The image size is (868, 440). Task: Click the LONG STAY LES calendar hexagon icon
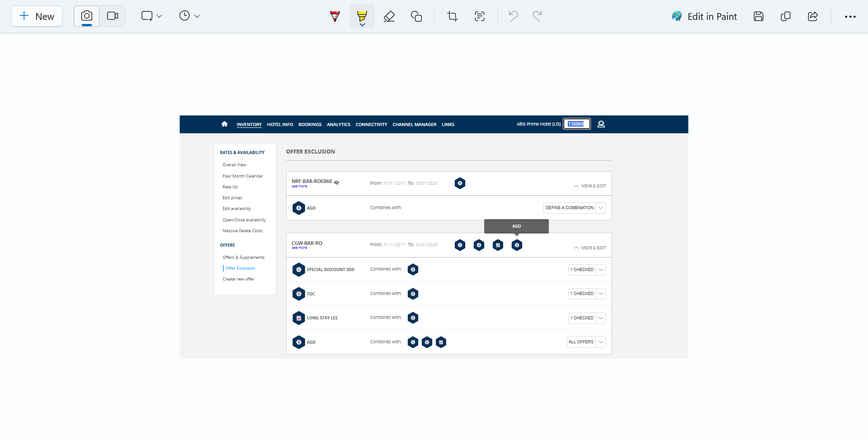298,318
